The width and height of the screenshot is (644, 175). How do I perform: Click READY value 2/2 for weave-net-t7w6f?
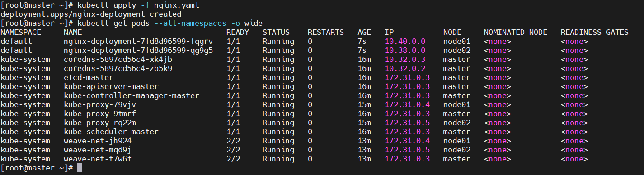pos(233,159)
